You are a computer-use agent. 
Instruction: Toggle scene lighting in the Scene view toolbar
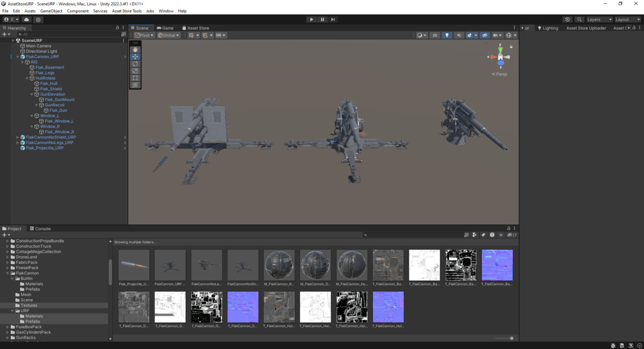pyautogui.click(x=447, y=35)
